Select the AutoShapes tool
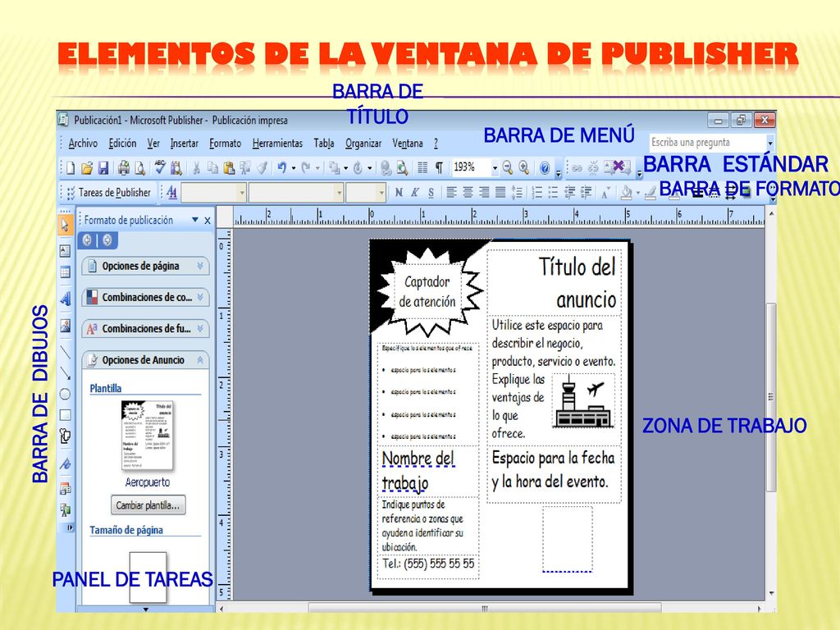 pyautogui.click(x=66, y=436)
